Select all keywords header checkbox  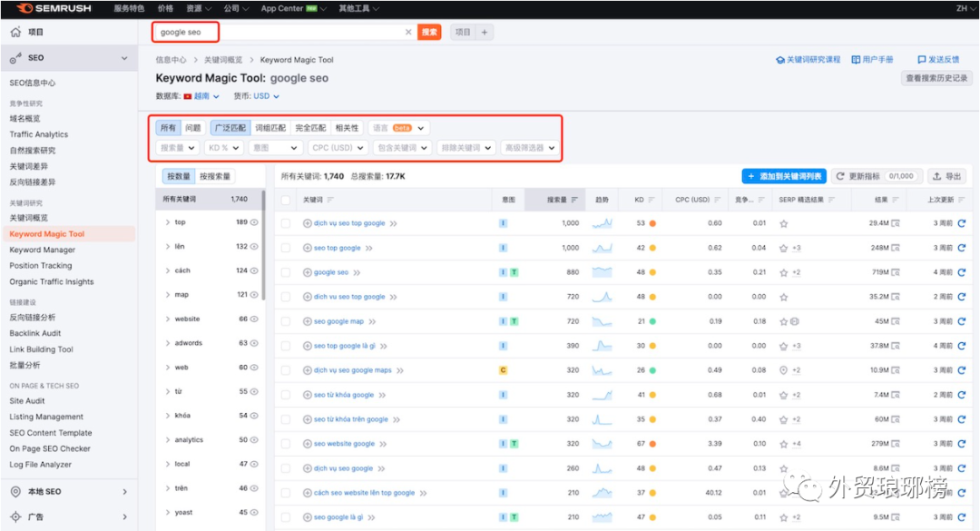(x=286, y=200)
